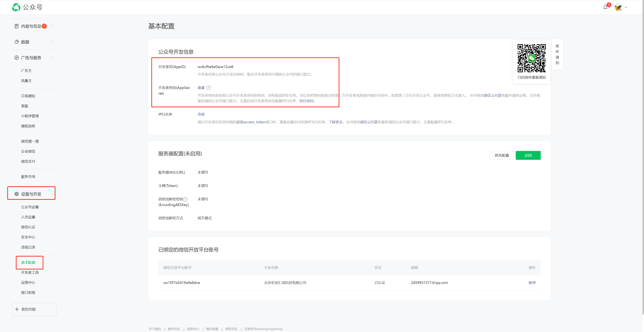
Task: Open 运维中心 in sidebar
Action: (x=28, y=283)
